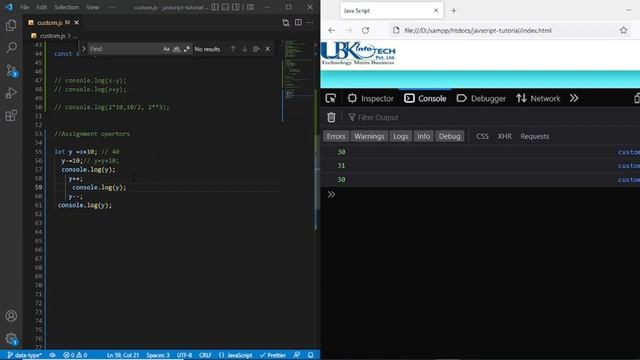Clear console output with trash icon
Image resolution: width=640 pixels, height=360 pixels.
[331, 118]
